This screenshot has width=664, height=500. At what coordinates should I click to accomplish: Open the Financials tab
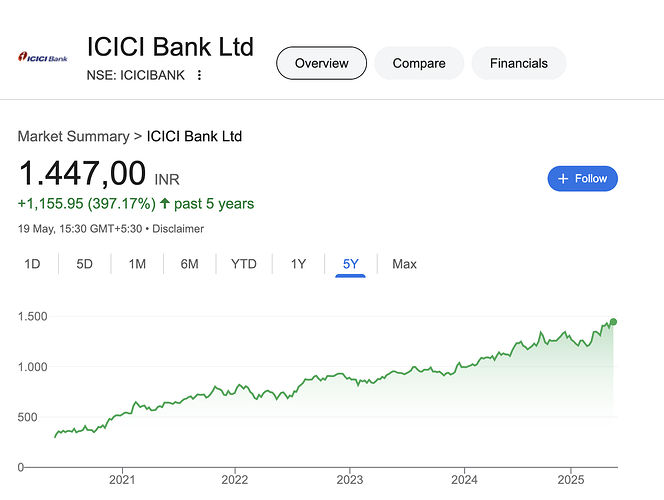[x=519, y=63]
